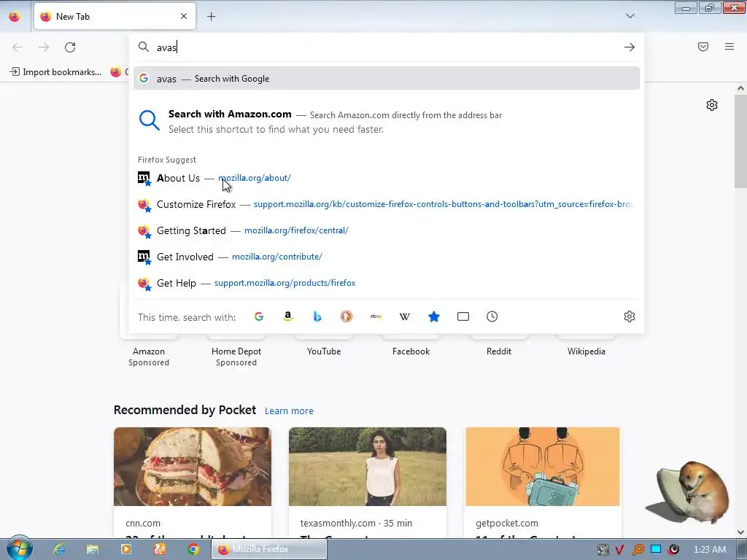Choose Wikipedia search engine icon

(405, 316)
